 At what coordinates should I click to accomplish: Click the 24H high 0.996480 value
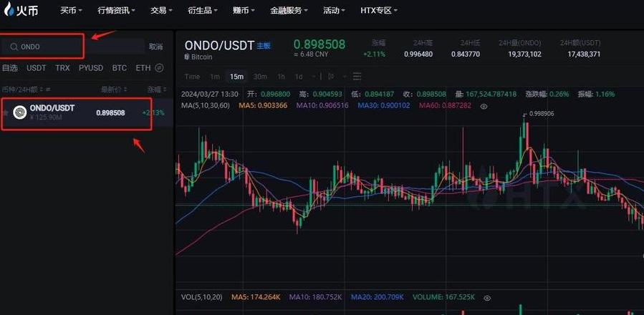418,54
